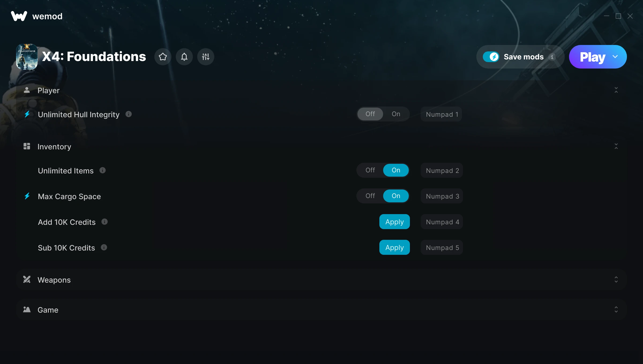Viewport: 643px width, 364px height.
Task: Expand the Game category
Action: click(x=616, y=310)
